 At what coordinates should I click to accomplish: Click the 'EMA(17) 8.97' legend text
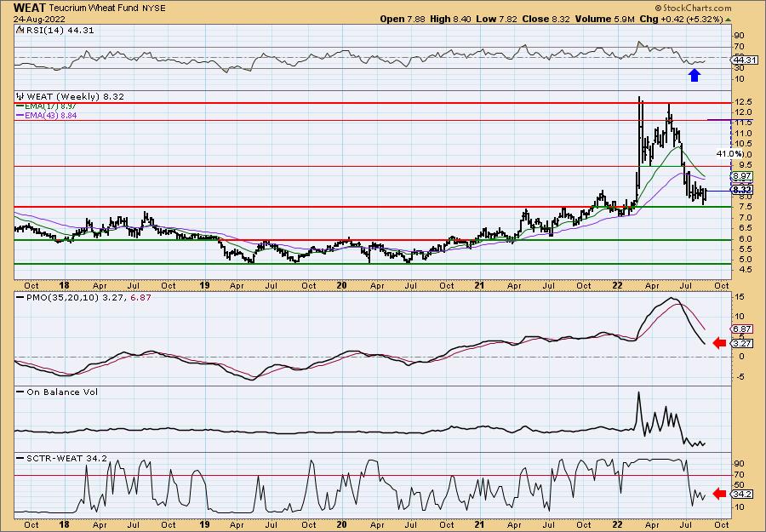50,106
